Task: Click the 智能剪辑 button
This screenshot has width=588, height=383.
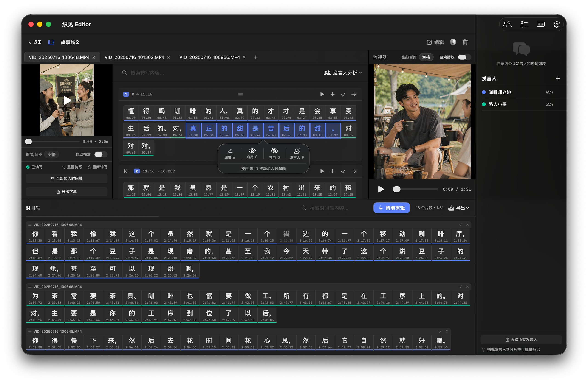Action: (391, 208)
